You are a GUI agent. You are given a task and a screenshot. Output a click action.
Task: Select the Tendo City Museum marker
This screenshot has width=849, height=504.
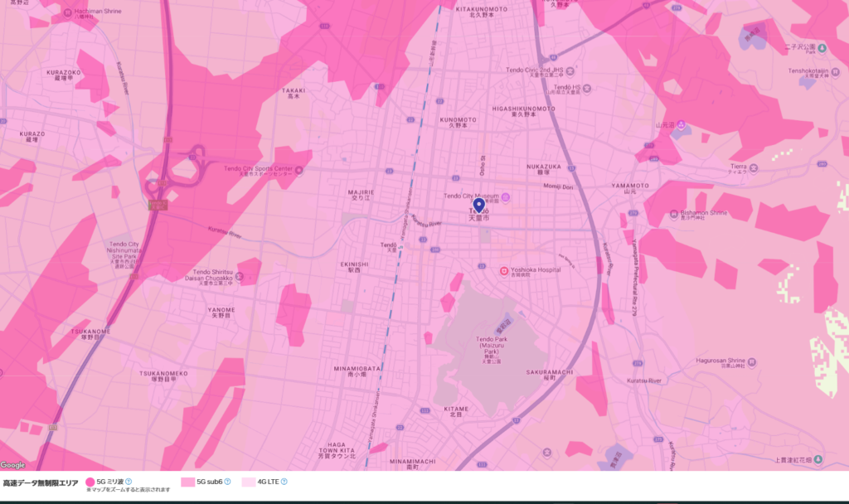coord(506,196)
